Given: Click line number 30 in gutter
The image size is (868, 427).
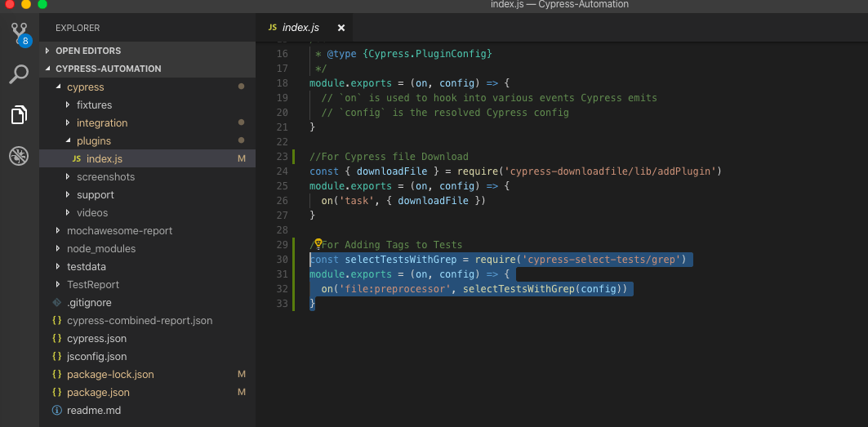Looking at the screenshot, I should pos(282,259).
